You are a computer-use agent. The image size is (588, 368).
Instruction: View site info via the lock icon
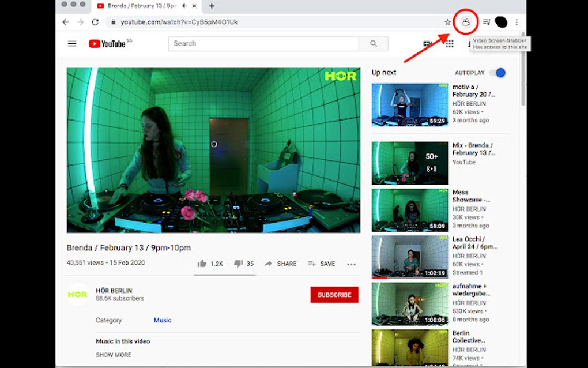[x=113, y=22]
